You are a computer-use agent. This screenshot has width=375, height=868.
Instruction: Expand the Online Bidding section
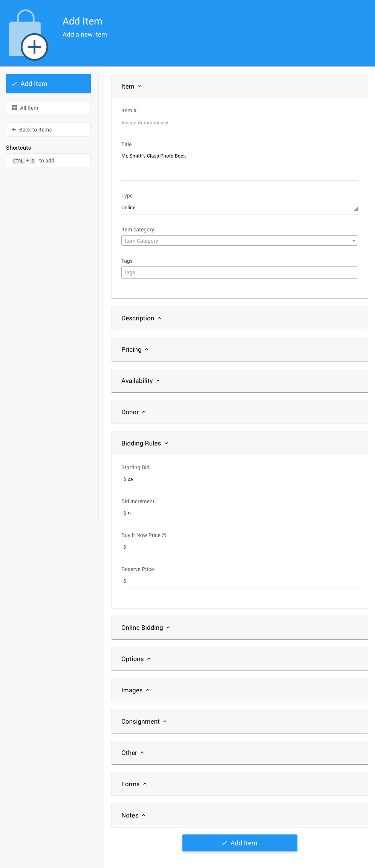pyautogui.click(x=146, y=628)
